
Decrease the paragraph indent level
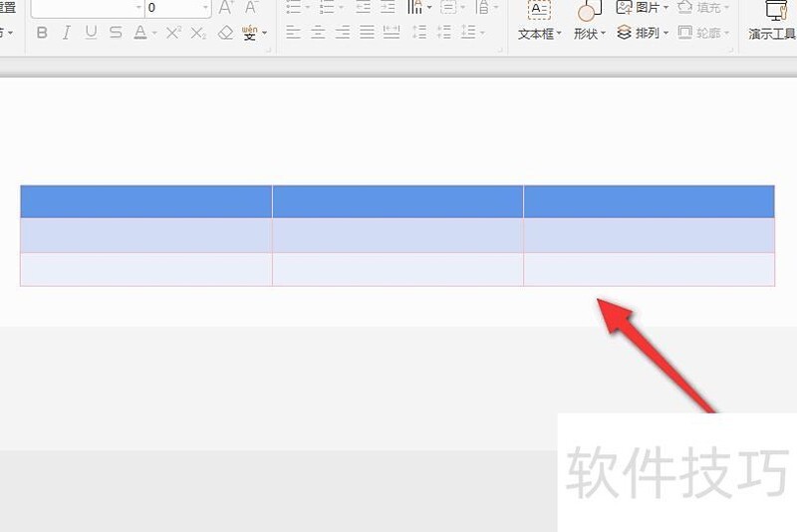tap(363, 7)
